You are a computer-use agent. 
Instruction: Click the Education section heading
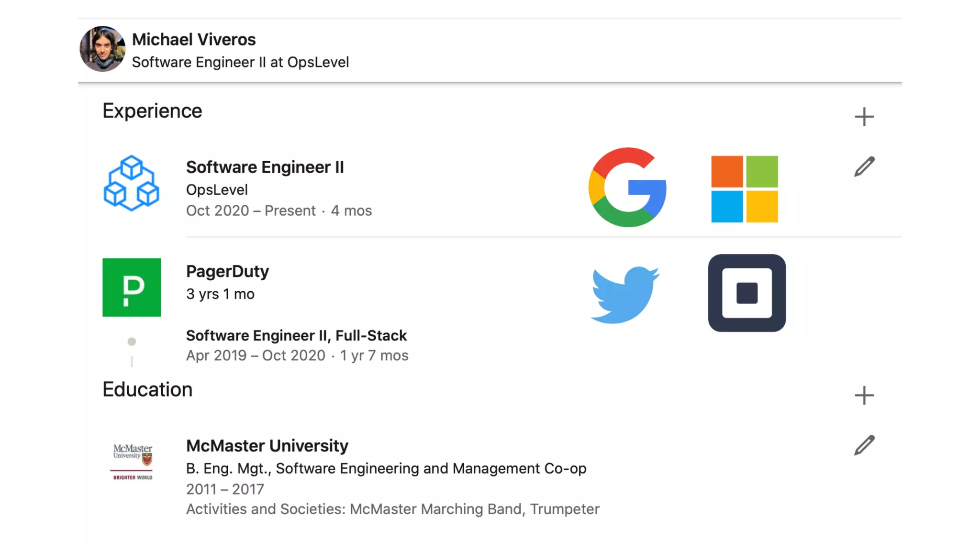click(x=147, y=389)
